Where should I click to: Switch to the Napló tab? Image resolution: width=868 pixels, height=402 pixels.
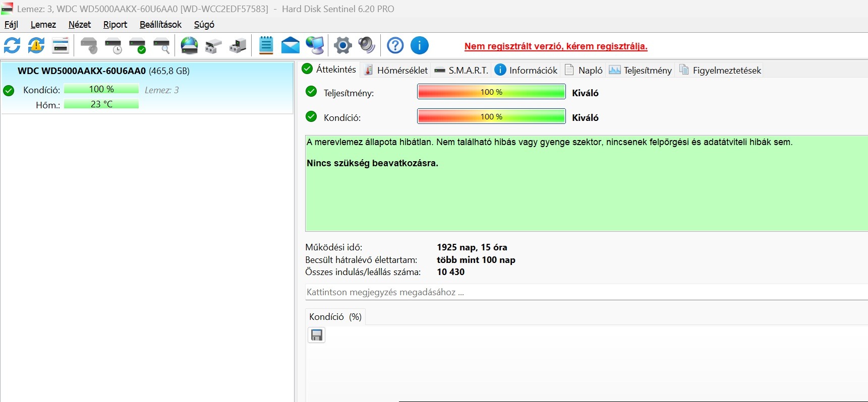[584, 70]
